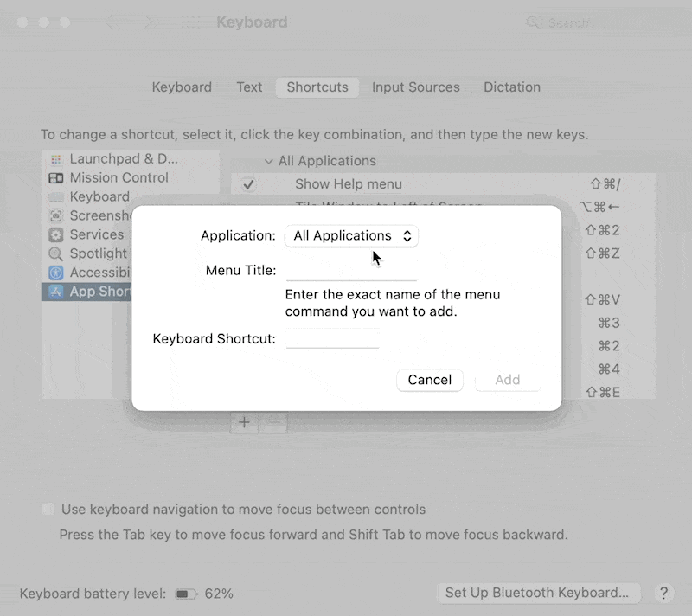Toggle the Show Help menu checkbox
The height and width of the screenshot is (616, 692).
tap(249, 184)
